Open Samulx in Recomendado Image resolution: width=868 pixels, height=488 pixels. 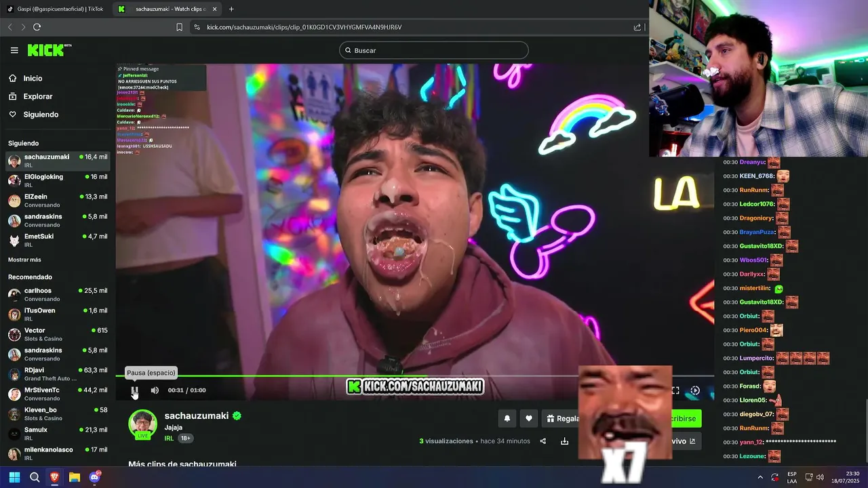coord(58,434)
